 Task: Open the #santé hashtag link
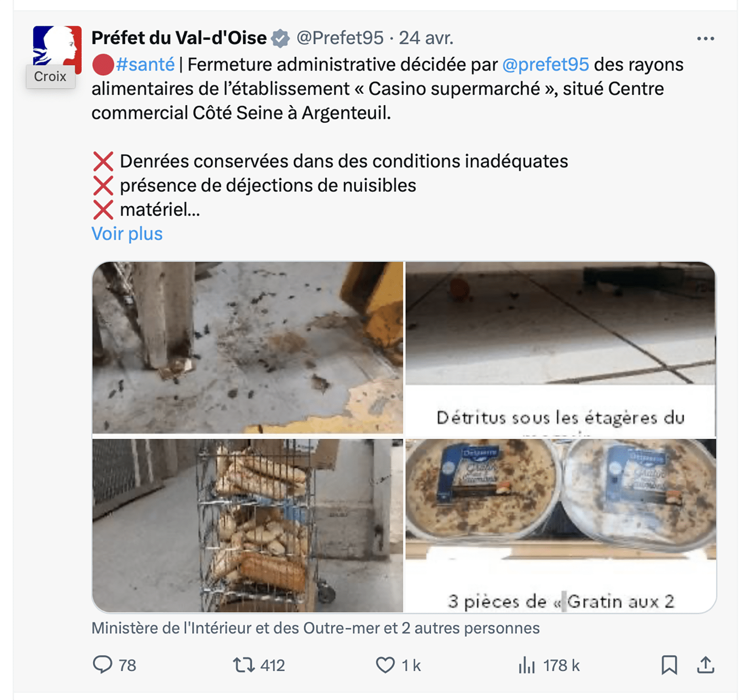point(145,65)
